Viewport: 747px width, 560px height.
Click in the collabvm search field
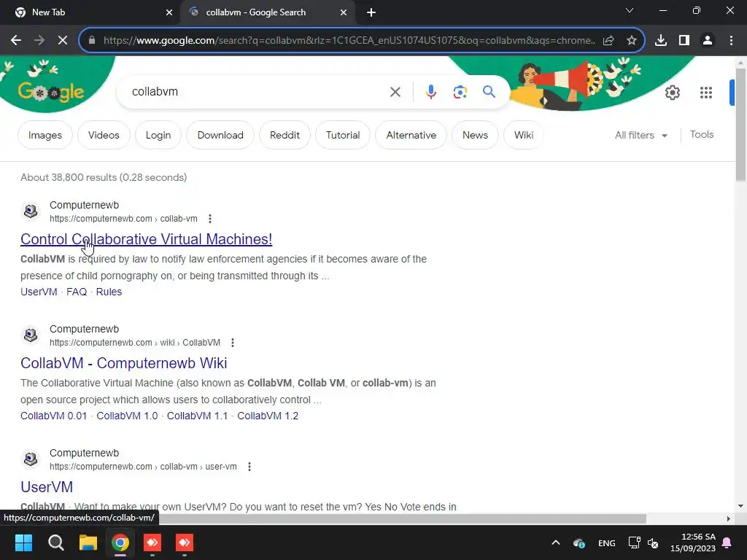[x=258, y=91]
